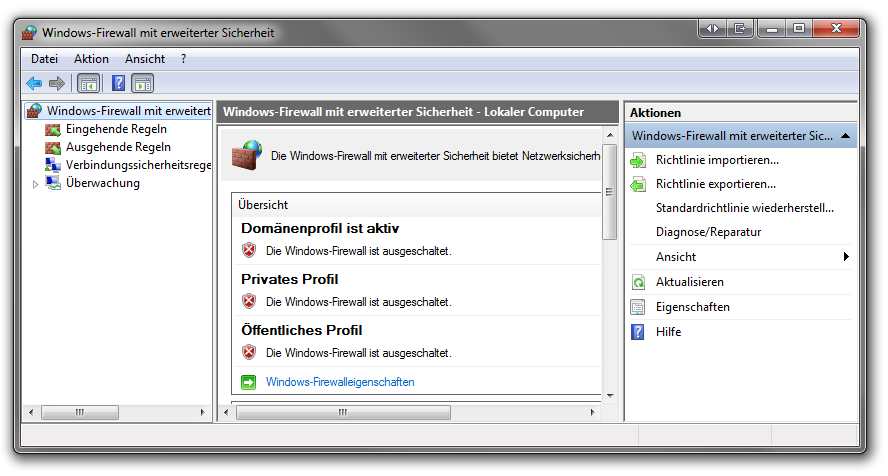888x476 pixels.
Task: Open the Aktion menu
Action: pyautogui.click(x=91, y=59)
